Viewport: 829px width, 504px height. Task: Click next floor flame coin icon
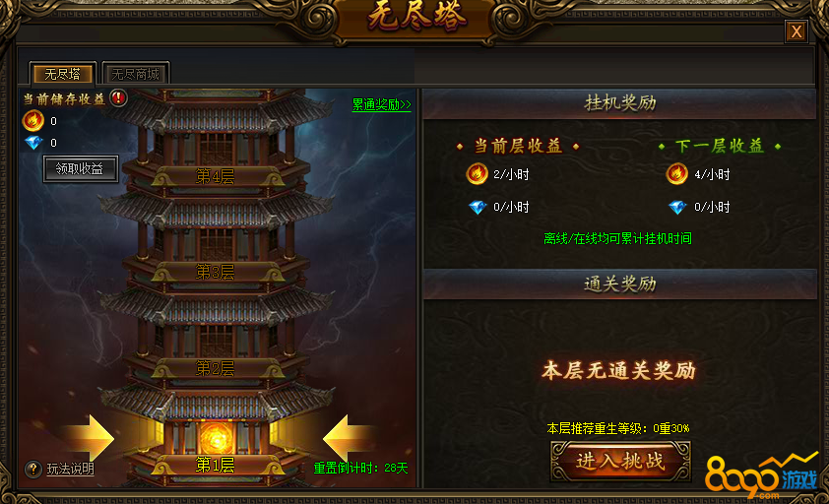tap(676, 173)
